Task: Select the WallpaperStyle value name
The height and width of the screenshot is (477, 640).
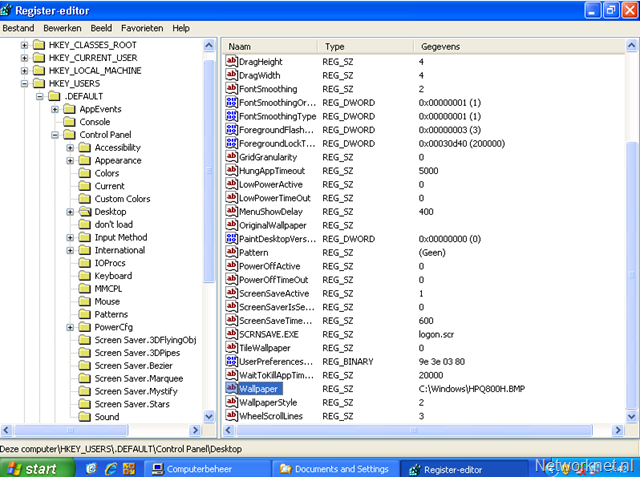Action: click(x=268, y=402)
